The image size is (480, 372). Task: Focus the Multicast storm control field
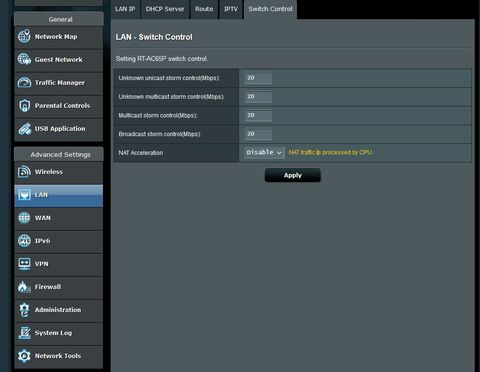[258, 115]
